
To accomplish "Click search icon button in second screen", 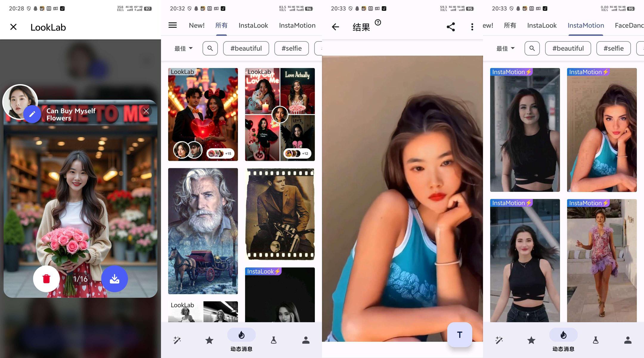I will coord(210,48).
